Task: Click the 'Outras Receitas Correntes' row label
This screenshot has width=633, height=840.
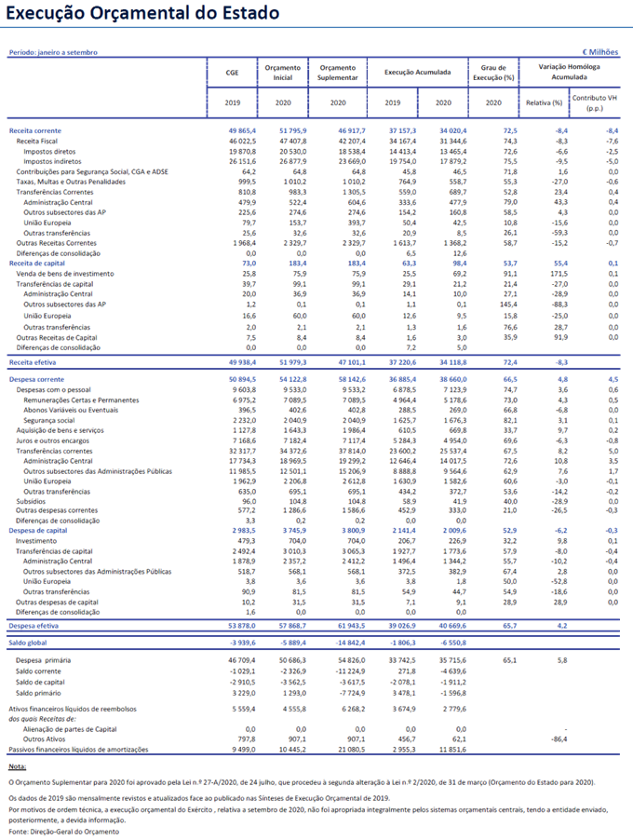Action: pos(56,243)
